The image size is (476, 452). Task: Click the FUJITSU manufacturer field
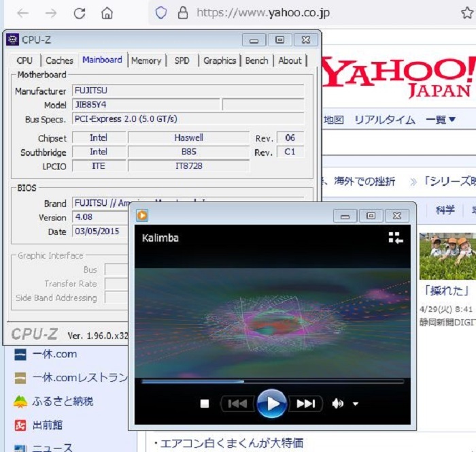(188, 91)
